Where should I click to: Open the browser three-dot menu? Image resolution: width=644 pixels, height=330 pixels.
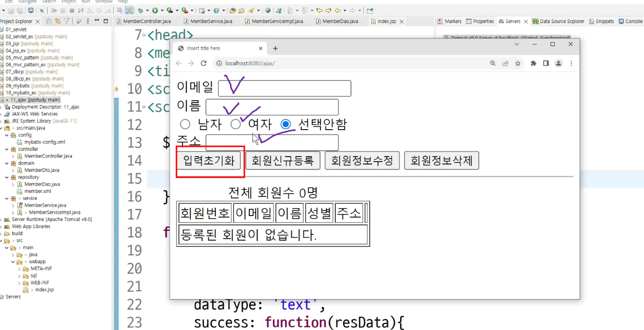(571, 63)
